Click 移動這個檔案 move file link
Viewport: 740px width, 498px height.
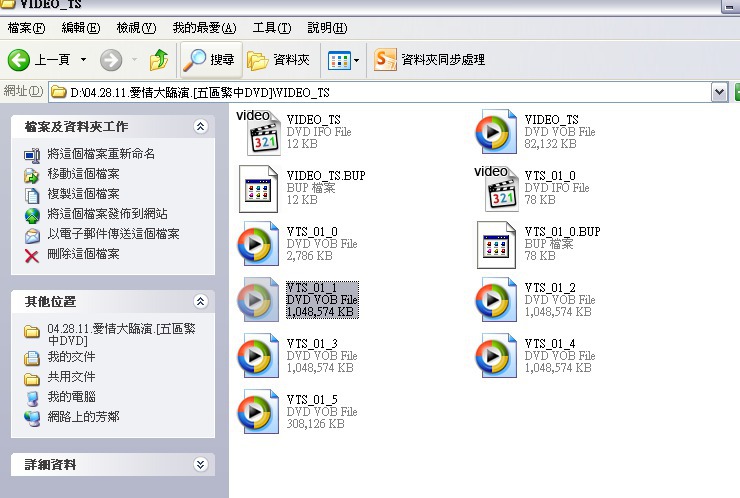[x=84, y=174]
